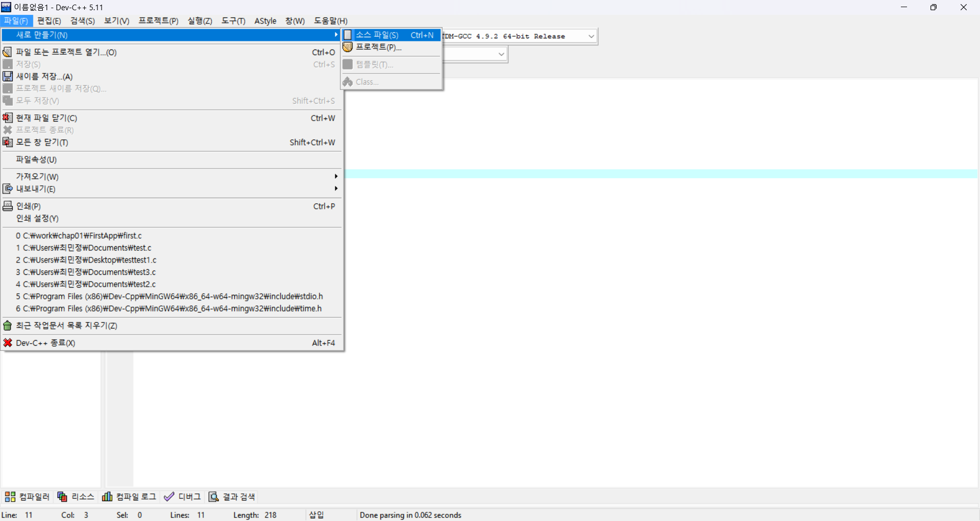Open recent file include\time.h

pyautogui.click(x=171, y=309)
